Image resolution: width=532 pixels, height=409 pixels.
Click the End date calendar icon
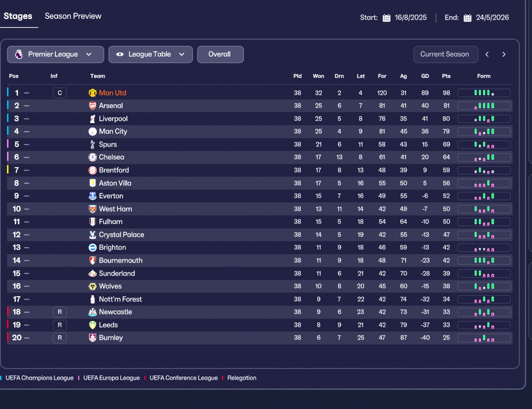pos(468,17)
